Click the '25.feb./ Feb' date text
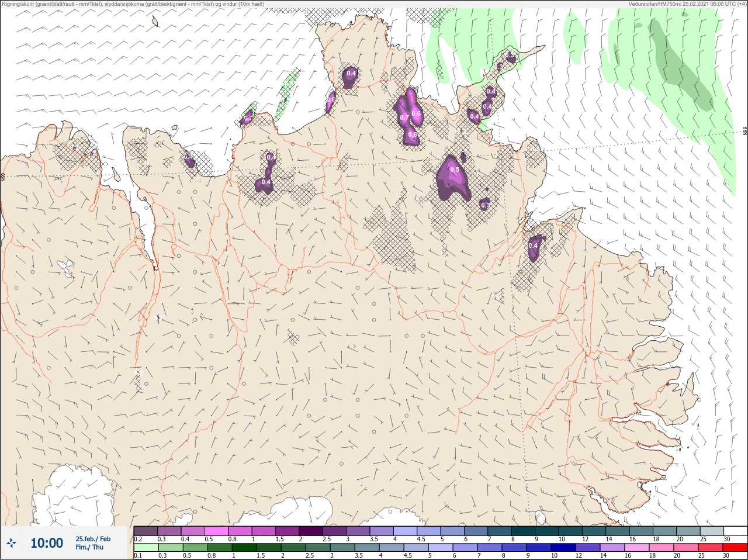748x560 pixels. pyautogui.click(x=93, y=538)
